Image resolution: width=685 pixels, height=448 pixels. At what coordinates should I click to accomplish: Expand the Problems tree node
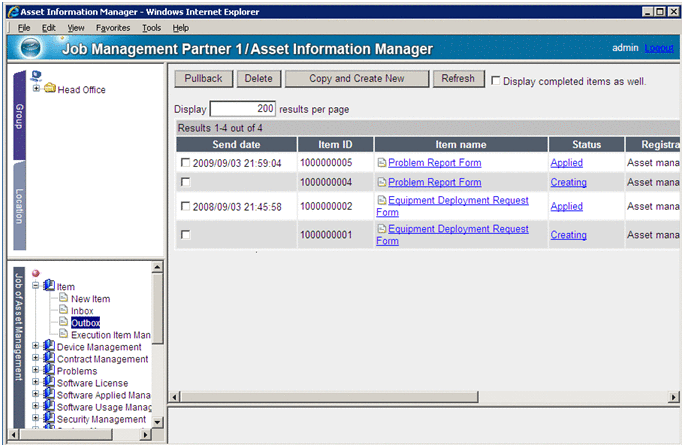(37, 371)
